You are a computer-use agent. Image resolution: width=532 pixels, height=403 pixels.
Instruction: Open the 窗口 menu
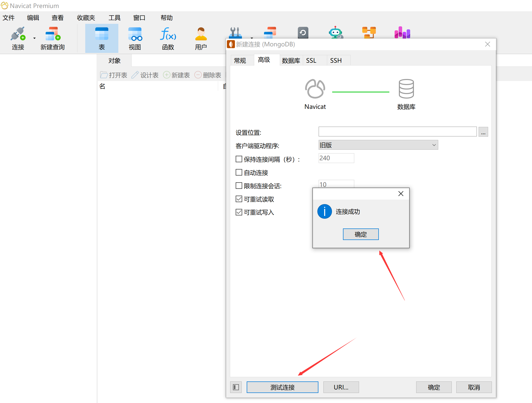point(139,18)
